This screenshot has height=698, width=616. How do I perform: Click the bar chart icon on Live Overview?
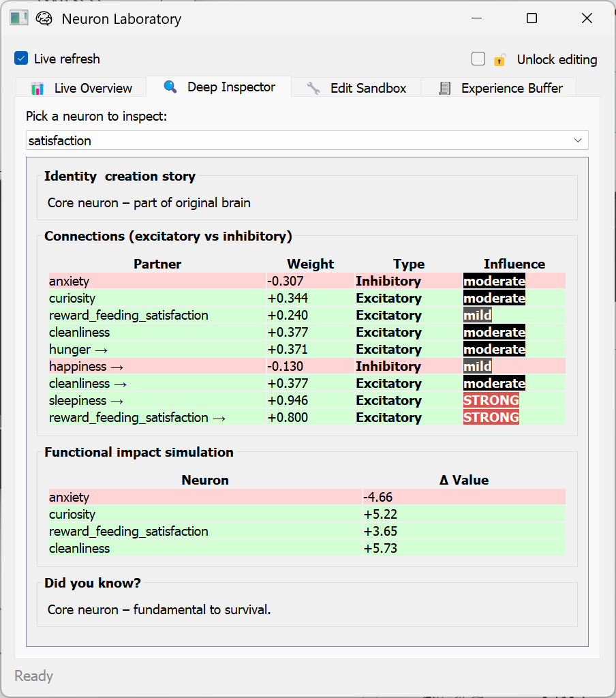coord(37,88)
